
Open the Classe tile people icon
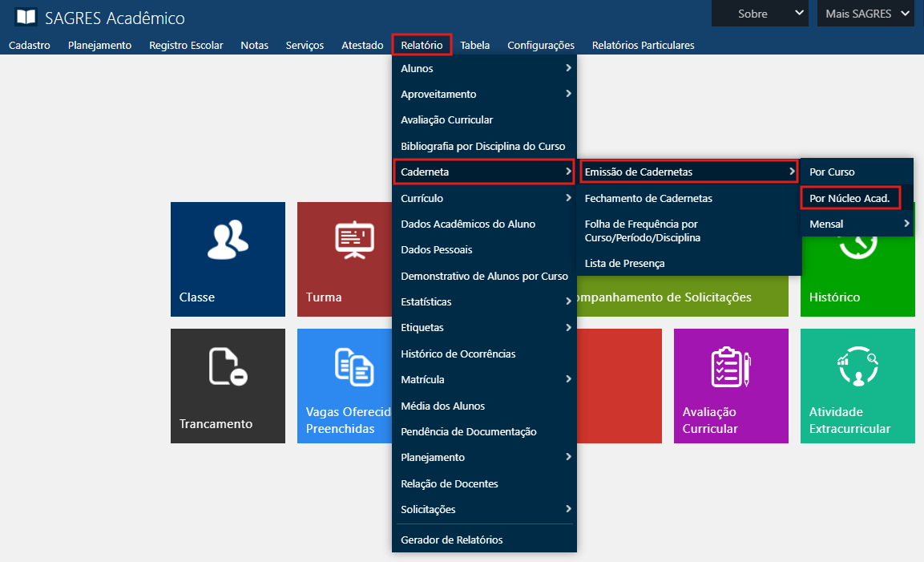(x=228, y=240)
